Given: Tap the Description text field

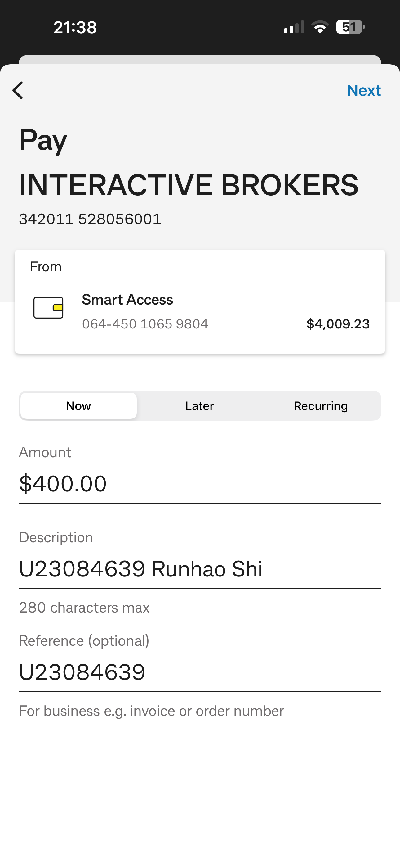Looking at the screenshot, I should point(199,569).
